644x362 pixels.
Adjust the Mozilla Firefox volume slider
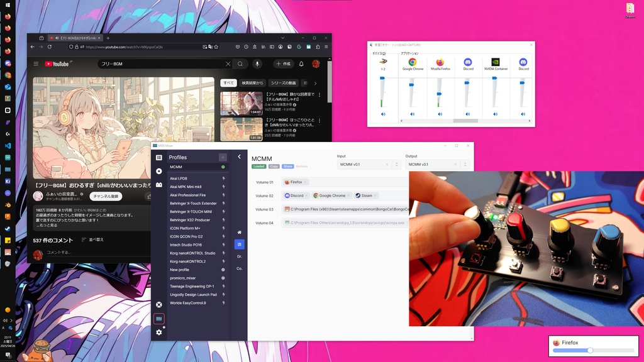[x=439, y=94]
